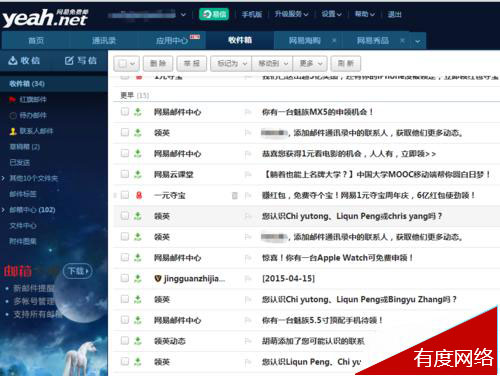
Task: Flag the 领英动态 email
Action: tap(248, 341)
